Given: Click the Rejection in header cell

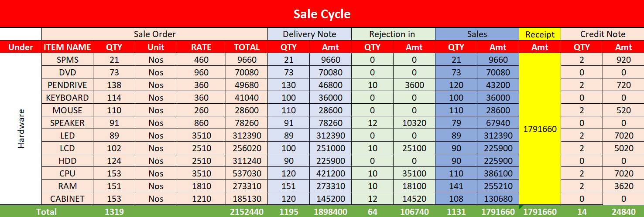Looking at the screenshot, I should (x=393, y=34).
